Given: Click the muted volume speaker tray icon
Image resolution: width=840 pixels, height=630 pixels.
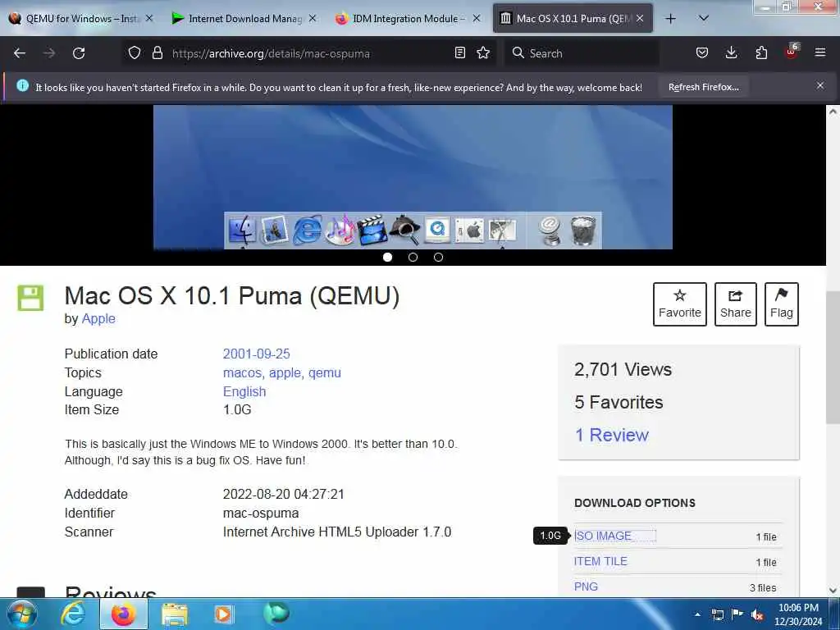Looking at the screenshot, I should 757,615.
